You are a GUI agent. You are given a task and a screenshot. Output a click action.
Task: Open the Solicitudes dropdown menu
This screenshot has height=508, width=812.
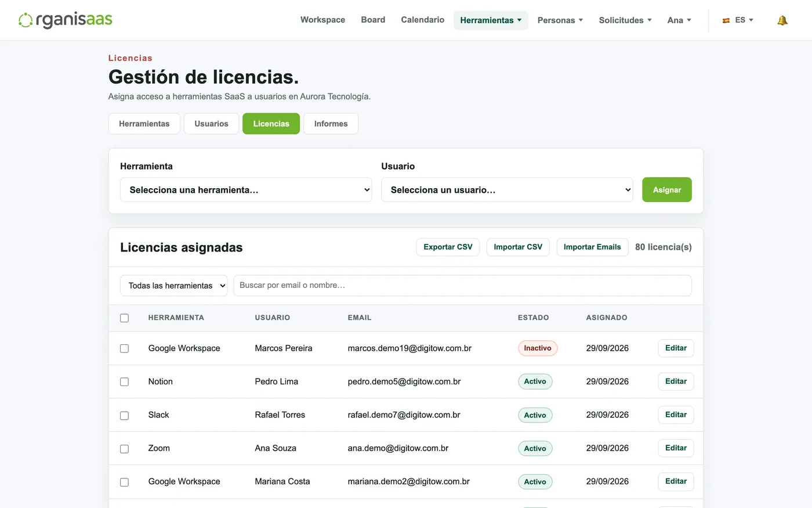coord(625,20)
